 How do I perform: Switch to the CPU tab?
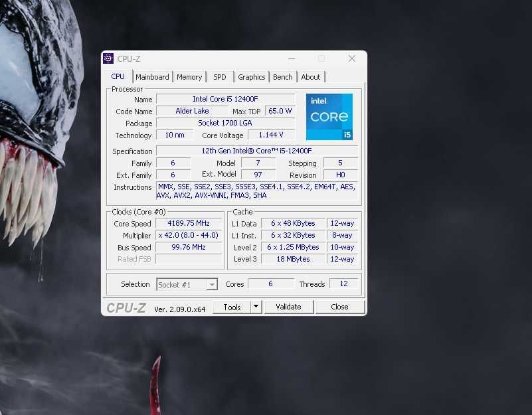118,76
